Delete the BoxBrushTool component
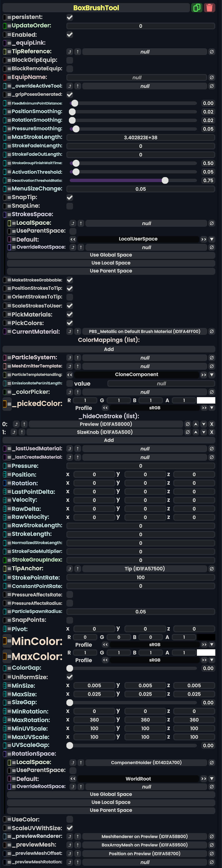 pos(209,8)
